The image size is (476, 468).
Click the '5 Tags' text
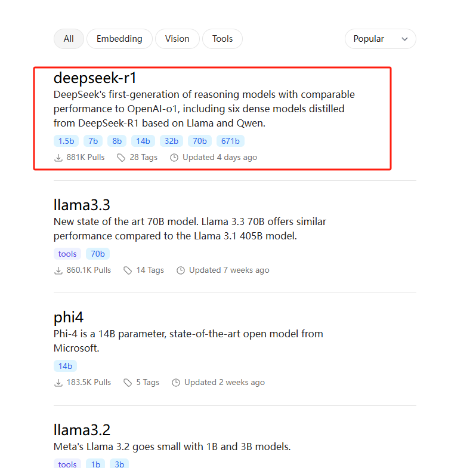147,382
